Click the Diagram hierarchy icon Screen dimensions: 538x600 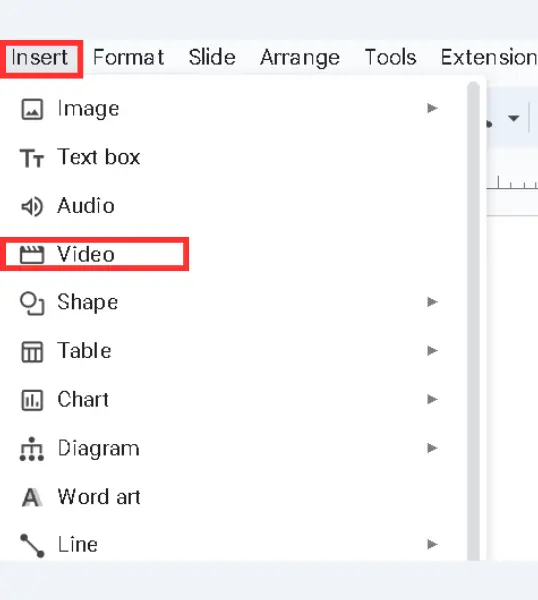pos(32,449)
